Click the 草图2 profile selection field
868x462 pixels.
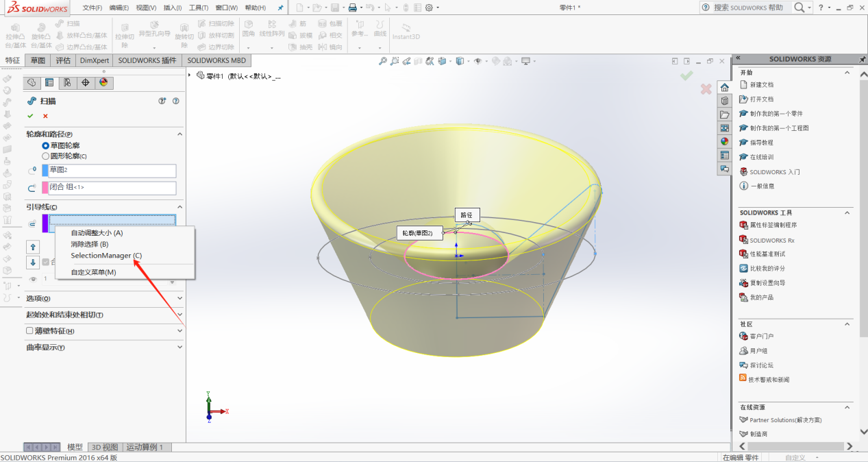click(112, 171)
